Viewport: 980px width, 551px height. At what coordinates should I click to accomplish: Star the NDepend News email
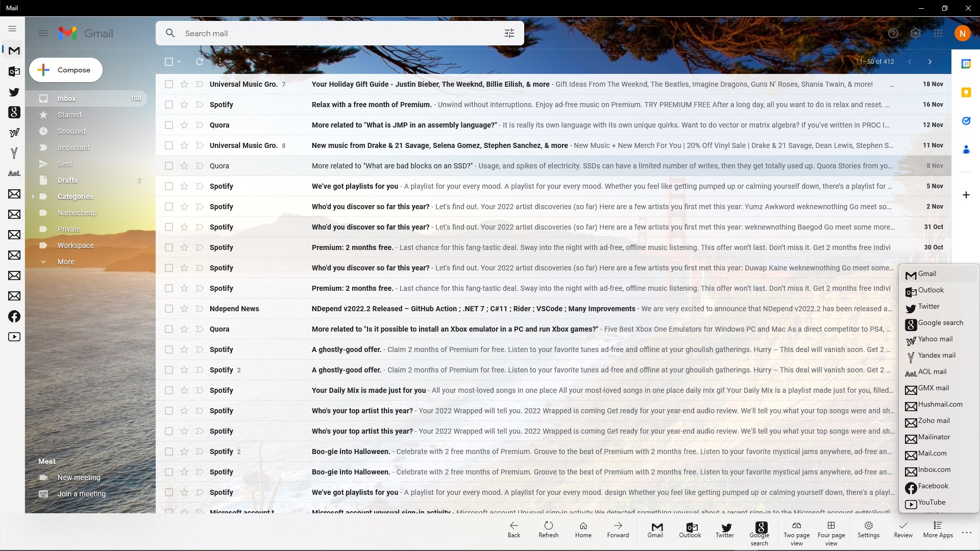click(184, 309)
